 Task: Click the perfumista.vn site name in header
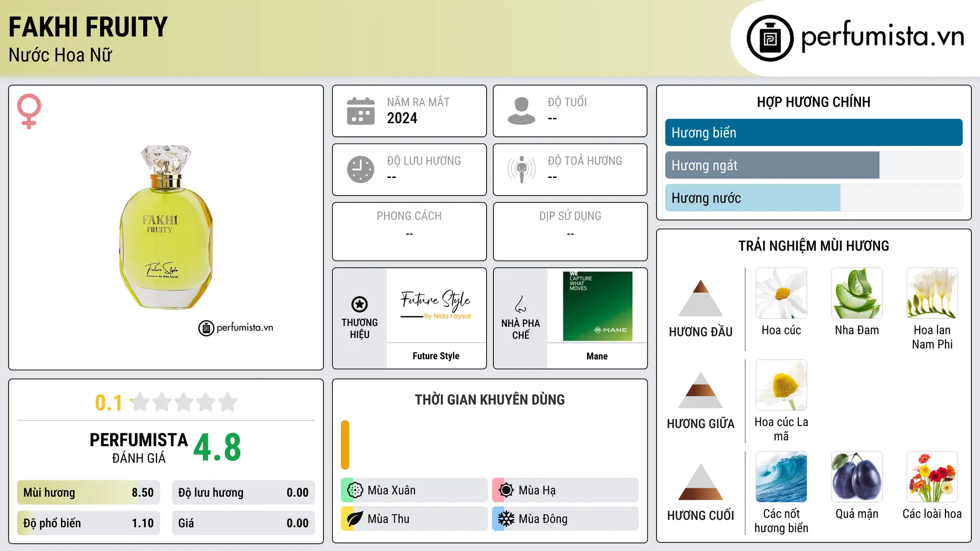click(882, 36)
